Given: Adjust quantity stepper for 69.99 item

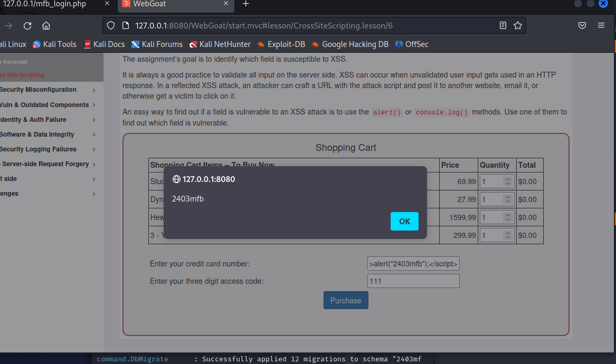Looking at the screenshot, I should coord(508,181).
